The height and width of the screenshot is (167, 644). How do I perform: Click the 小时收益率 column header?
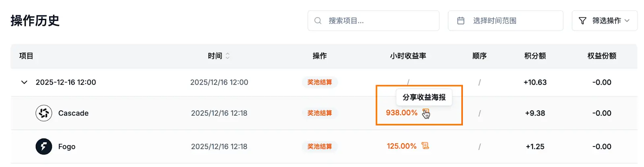pos(408,56)
